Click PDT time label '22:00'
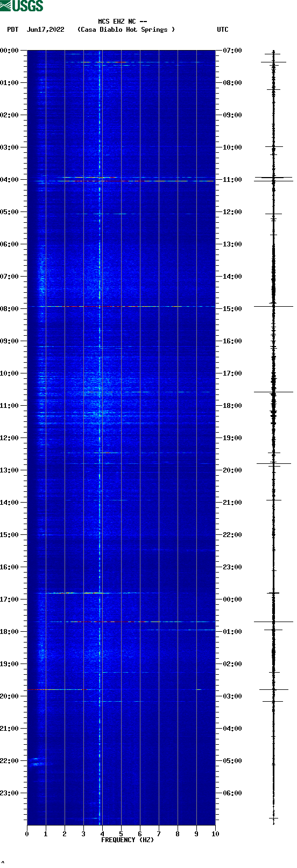297x868 pixels. [10, 761]
